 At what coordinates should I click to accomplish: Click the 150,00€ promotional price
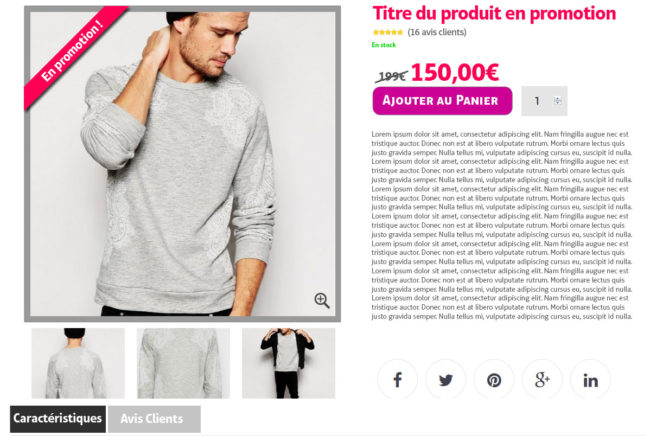pos(455,73)
